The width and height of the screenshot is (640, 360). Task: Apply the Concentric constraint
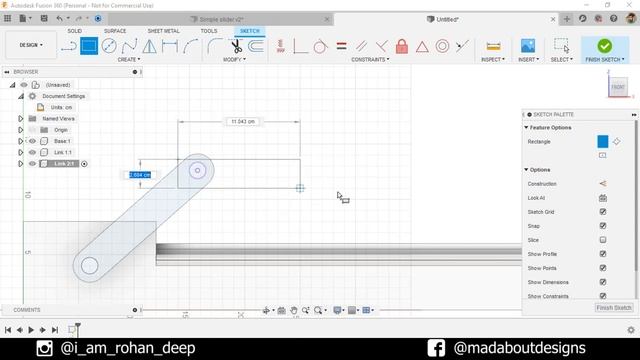click(x=442, y=46)
